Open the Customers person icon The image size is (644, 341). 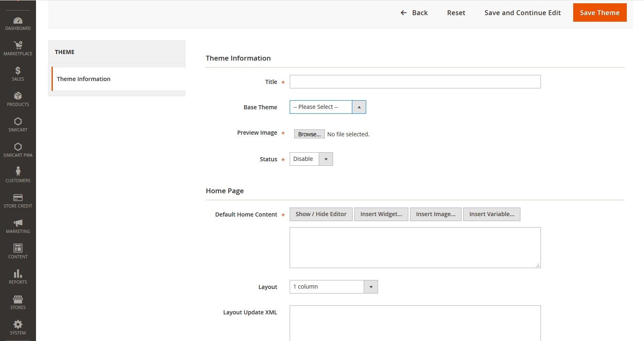pos(18,172)
